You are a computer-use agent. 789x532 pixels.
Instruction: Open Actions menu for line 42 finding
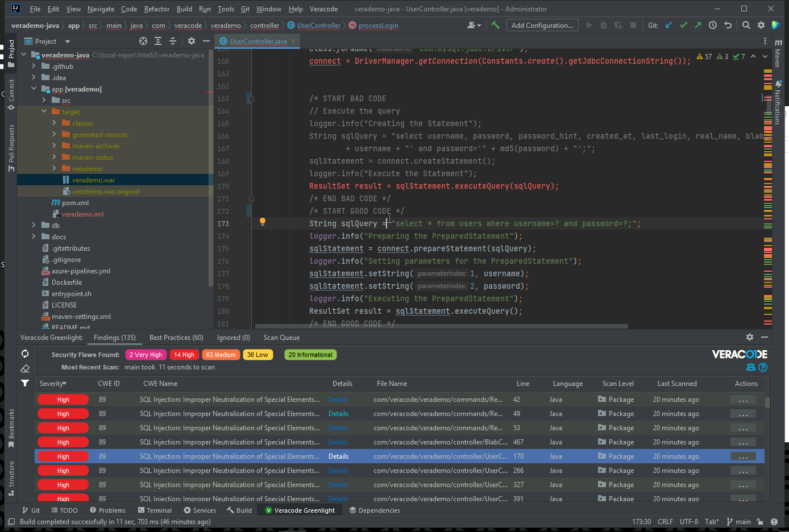(743, 400)
